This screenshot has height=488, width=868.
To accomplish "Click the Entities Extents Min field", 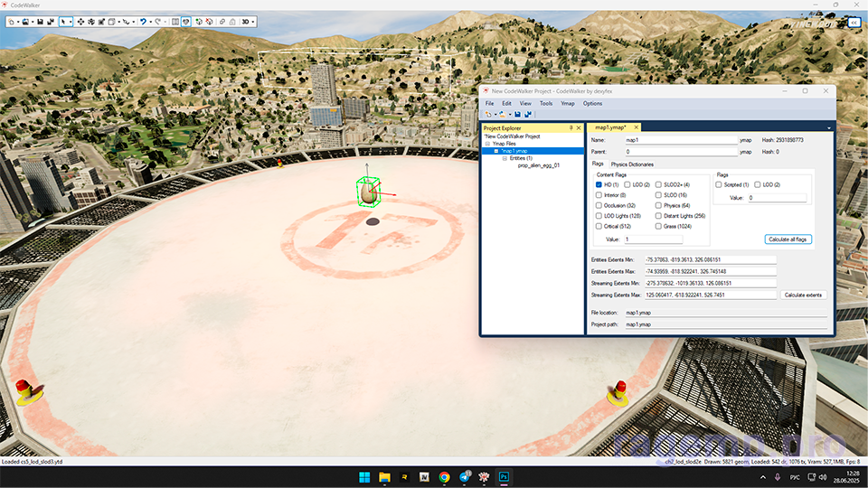I will [711, 259].
